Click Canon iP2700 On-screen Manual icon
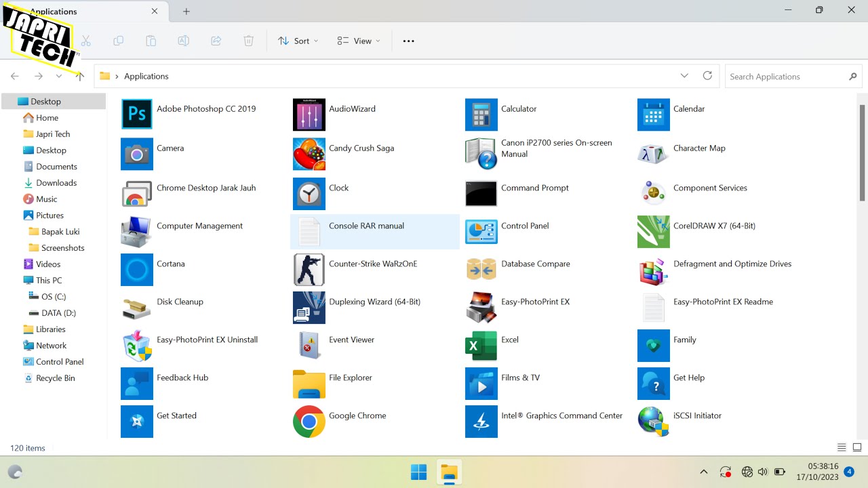This screenshot has height=488, width=868. 481,154
